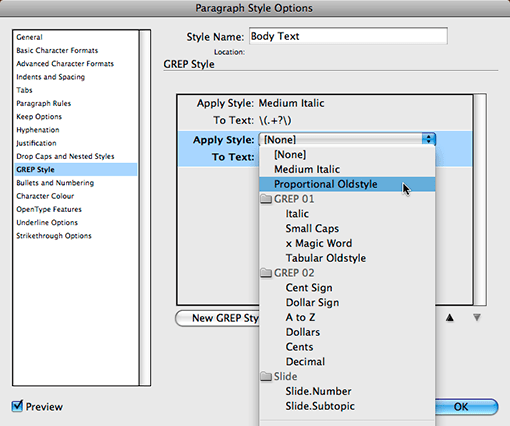
Task: Move GREP style up with arrow
Action: click(450, 318)
